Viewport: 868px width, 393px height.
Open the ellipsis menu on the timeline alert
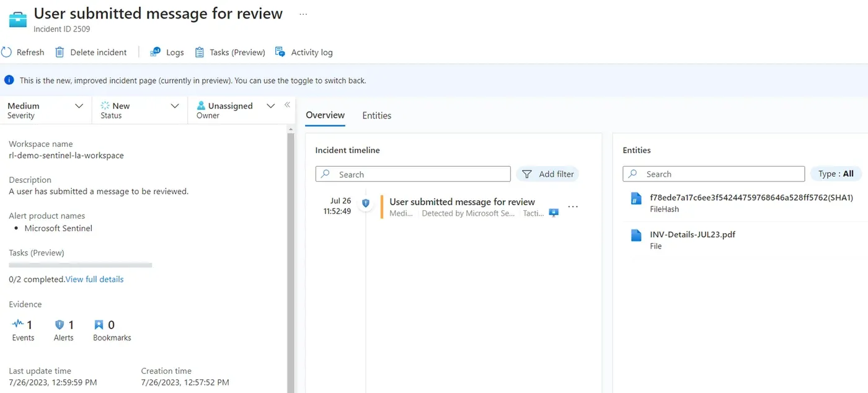coord(573,206)
